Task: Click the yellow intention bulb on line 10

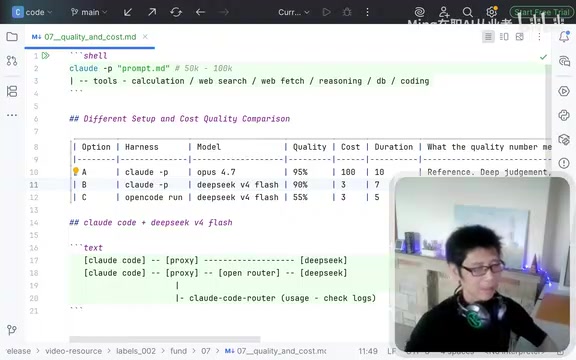Action: 76,171
